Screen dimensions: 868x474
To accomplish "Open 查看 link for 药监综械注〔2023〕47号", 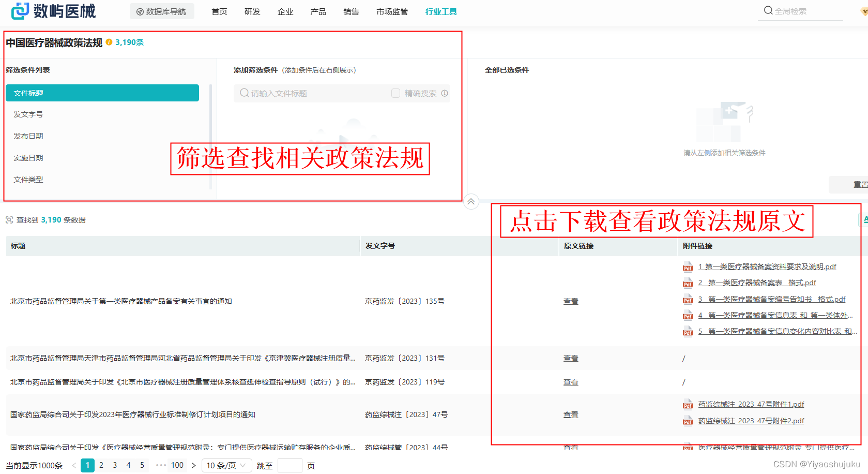I will [571, 414].
